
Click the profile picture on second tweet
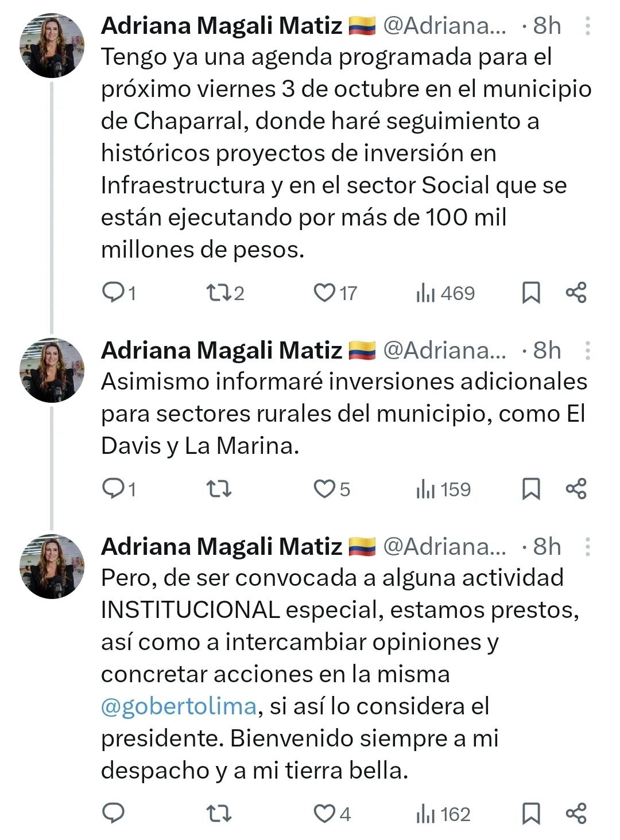point(52,370)
